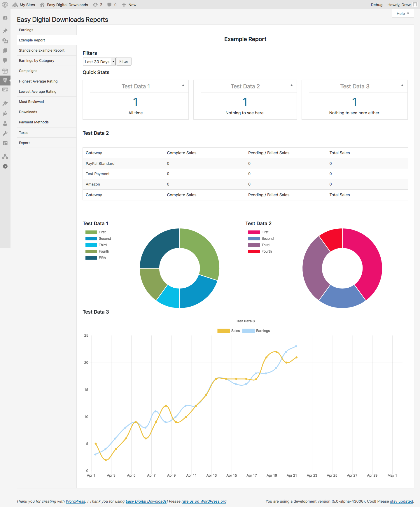Screen dimensions: 420x507
Task: Click the New admin bar item
Action: tap(129, 5)
